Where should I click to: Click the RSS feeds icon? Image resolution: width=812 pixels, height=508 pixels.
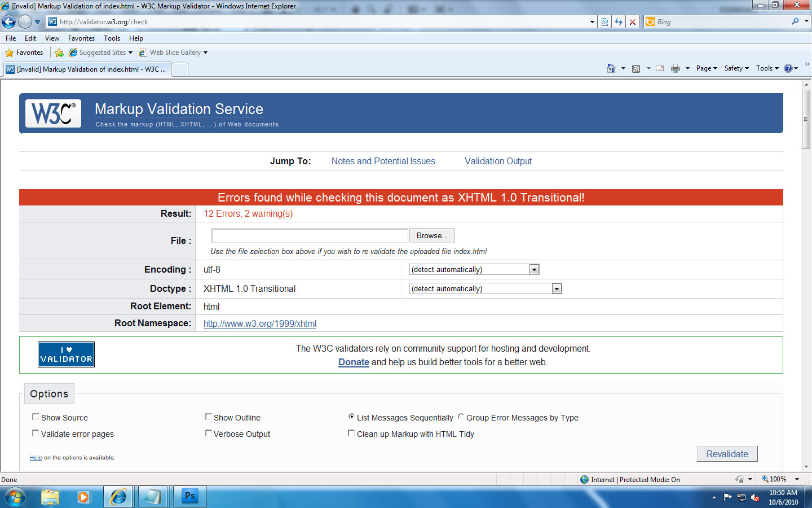point(636,68)
